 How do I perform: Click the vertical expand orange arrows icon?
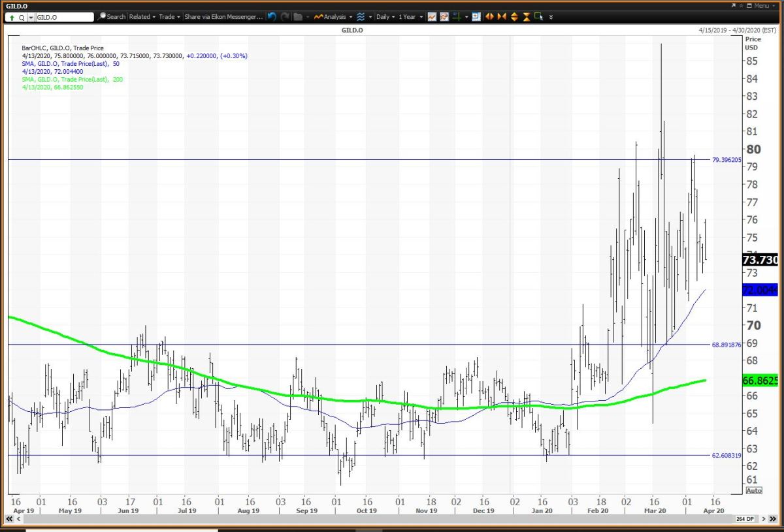(514, 17)
